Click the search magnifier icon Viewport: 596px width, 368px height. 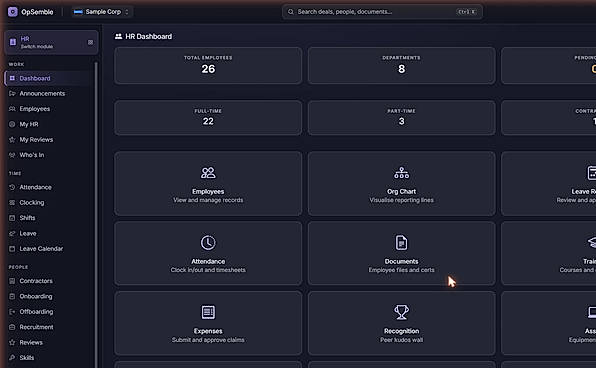(291, 12)
